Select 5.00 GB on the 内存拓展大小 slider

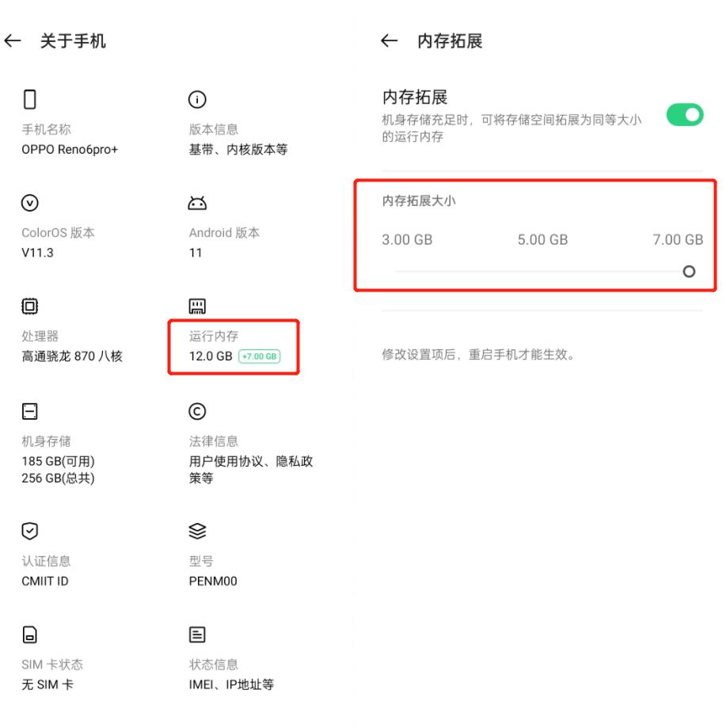pos(542,272)
